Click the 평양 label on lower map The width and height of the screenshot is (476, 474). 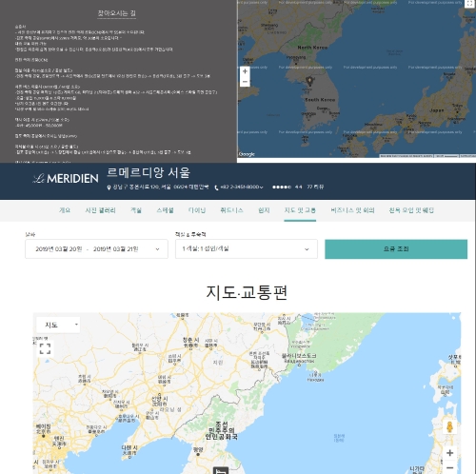coord(198,449)
